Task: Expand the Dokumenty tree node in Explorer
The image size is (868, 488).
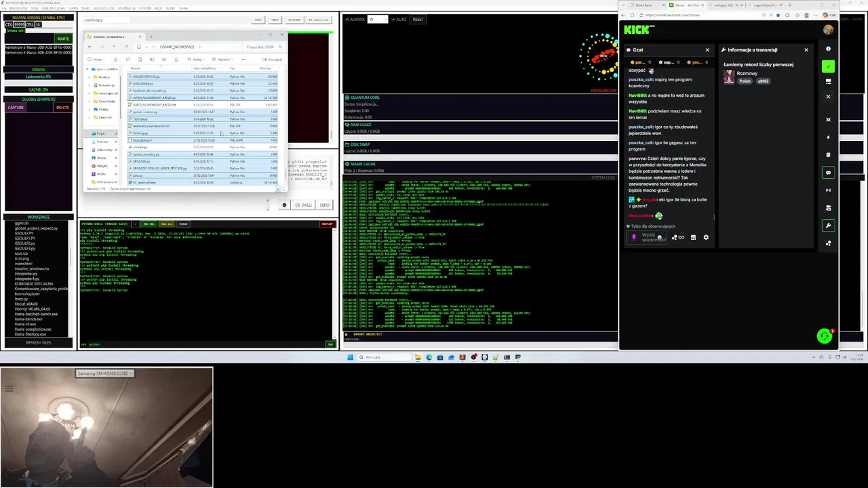Action: pos(89,85)
